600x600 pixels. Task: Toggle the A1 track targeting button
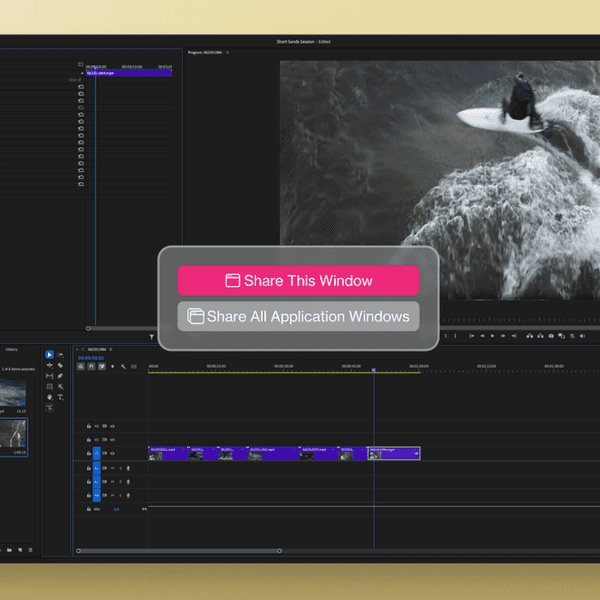(x=96, y=468)
